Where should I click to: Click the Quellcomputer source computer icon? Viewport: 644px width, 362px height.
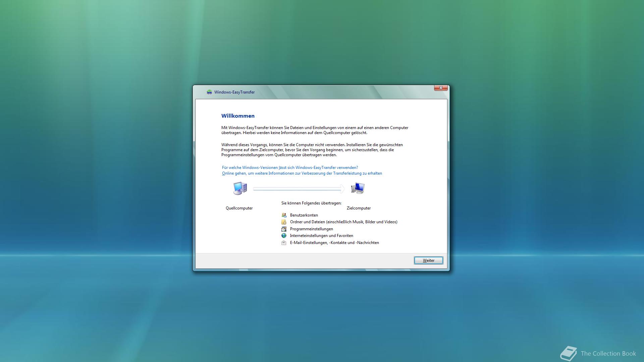240,188
